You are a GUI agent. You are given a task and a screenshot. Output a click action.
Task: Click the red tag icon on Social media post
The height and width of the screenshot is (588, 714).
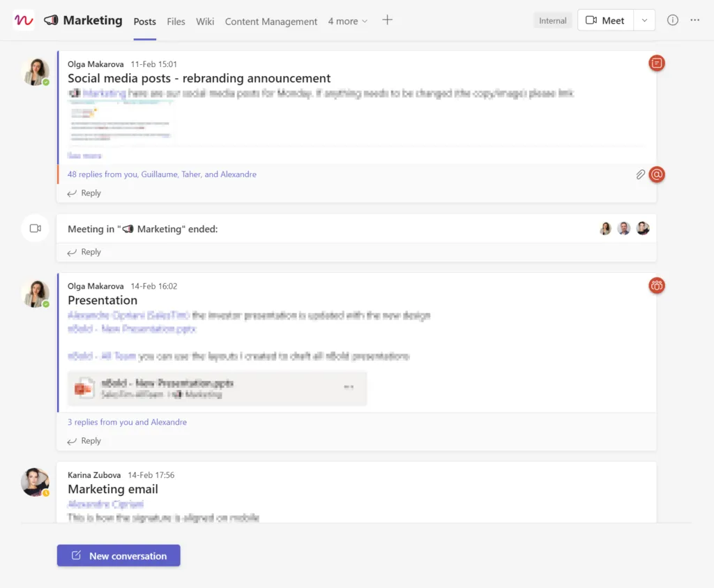coord(657,63)
